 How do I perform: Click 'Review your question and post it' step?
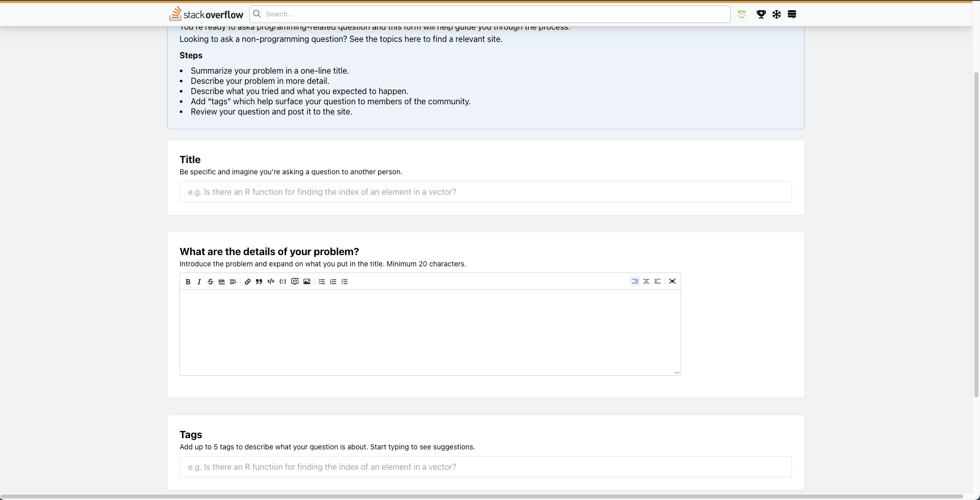[271, 111]
